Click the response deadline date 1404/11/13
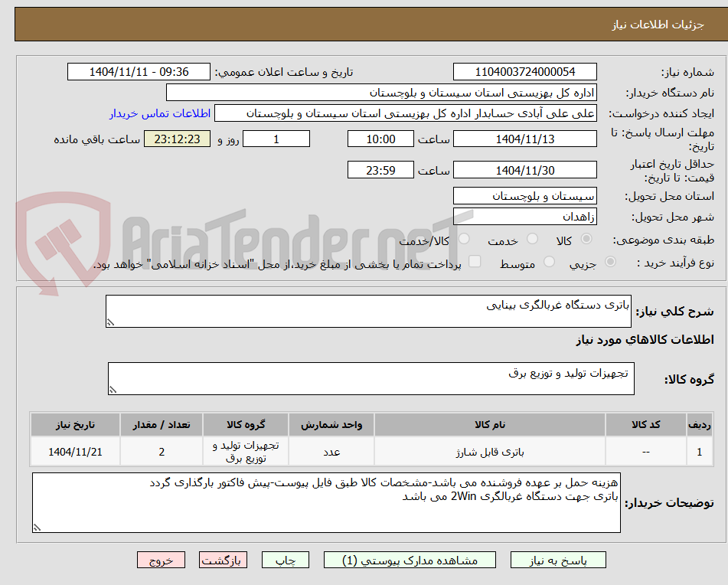 tap(524, 139)
